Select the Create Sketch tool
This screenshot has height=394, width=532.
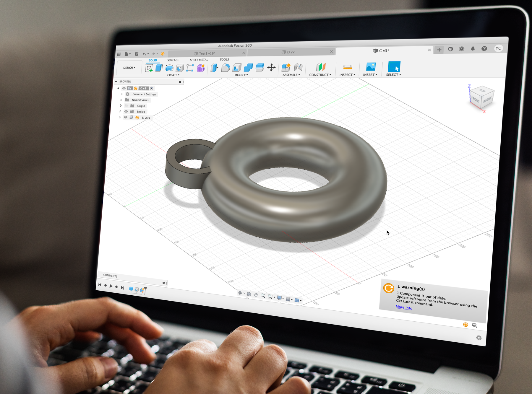[149, 68]
